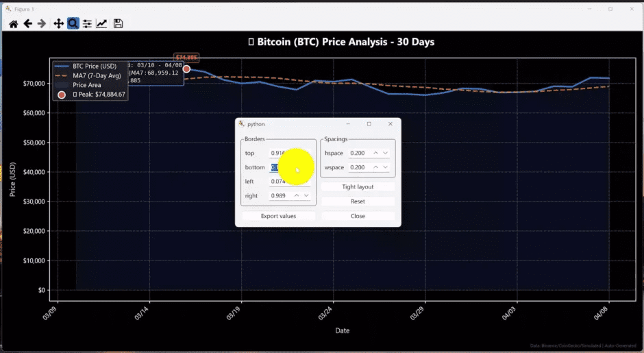This screenshot has width=644, height=353.
Task: Focus the right border value field
Action: [280, 196]
